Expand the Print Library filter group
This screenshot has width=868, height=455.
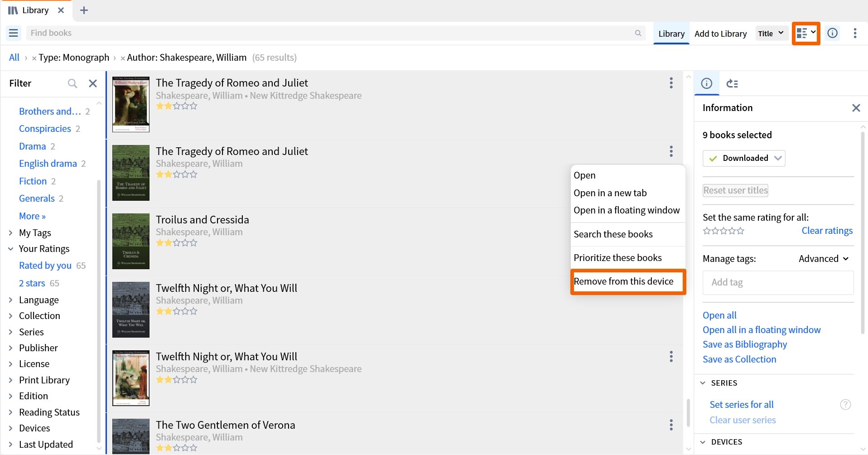pyautogui.click(x=10, y=380)
